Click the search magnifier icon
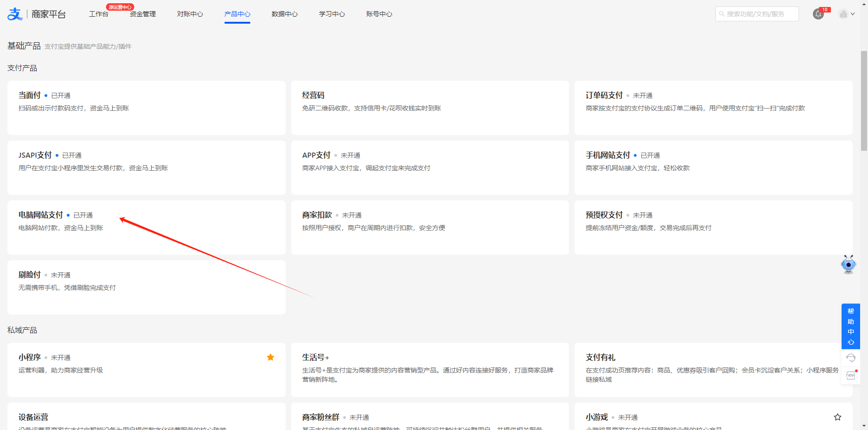The width and height of the screenshot is (868, 430). click(722, 14)
